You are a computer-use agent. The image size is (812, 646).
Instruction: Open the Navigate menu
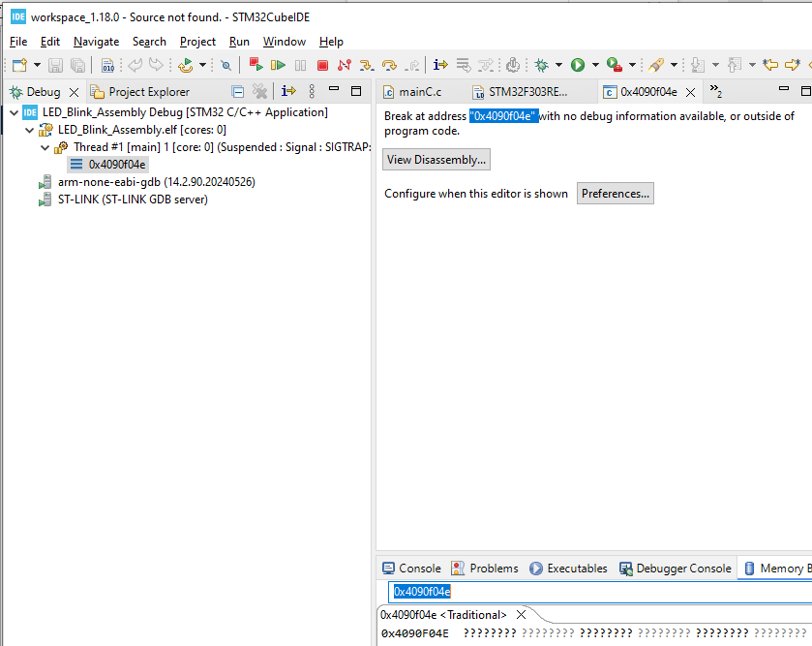click(97, 42)
